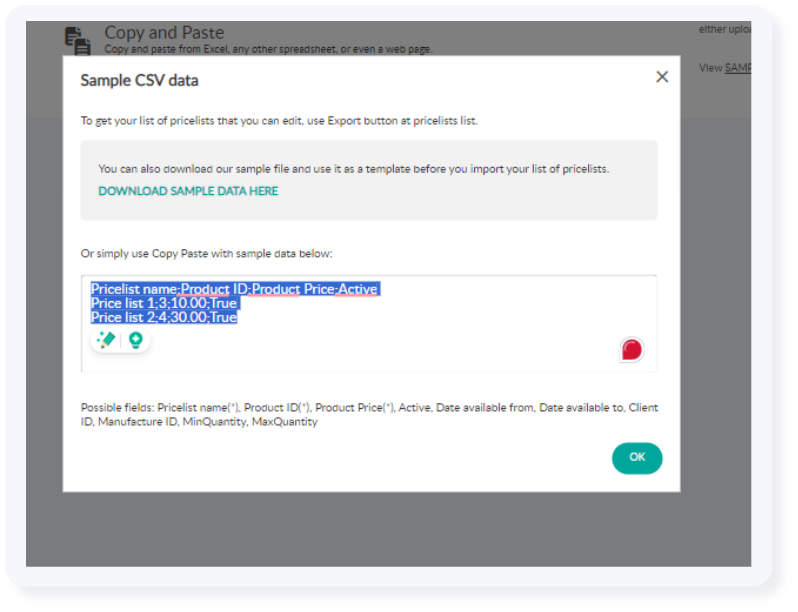798x612 pixels.
Task: Place cursor in the 'Price list 2;4;30.00;True' row
Action: coord(163,317)
